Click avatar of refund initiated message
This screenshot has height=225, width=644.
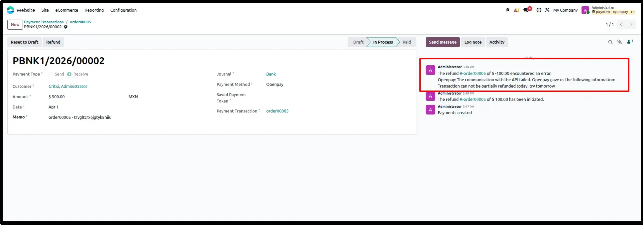tap(430, 96)
